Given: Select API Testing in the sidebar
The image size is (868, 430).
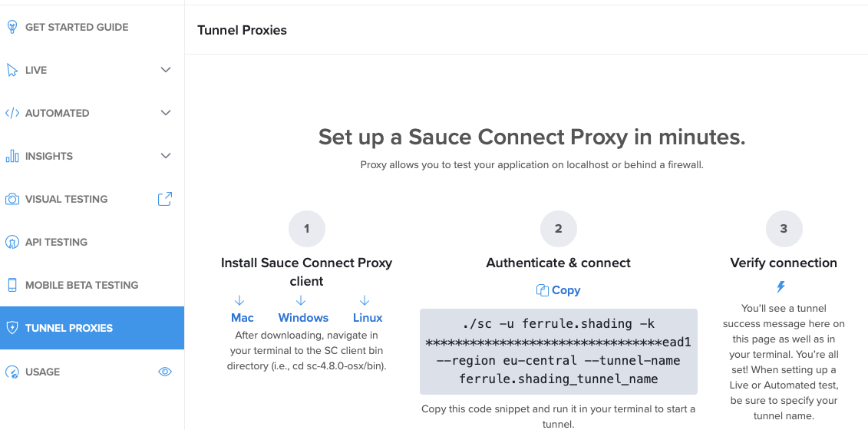Looking at the screenshot, I should (x=56, y=242).
